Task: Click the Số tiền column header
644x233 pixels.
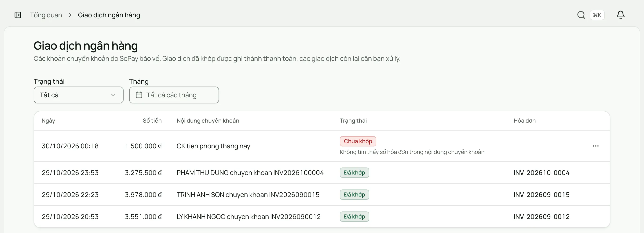Action: 152,121
